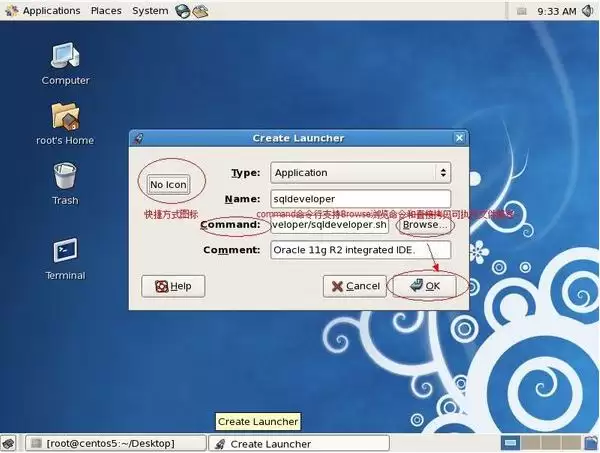Image resolution: width=600 pixels, height=453 pixels.
Task: Open the volume speaker icon
Action: click(588, 11)
